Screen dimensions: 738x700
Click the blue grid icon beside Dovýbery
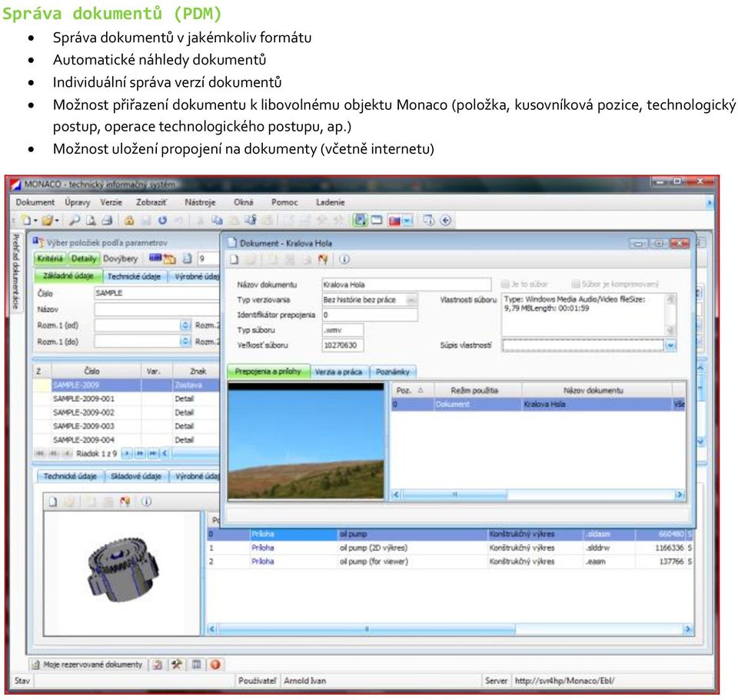155,258
